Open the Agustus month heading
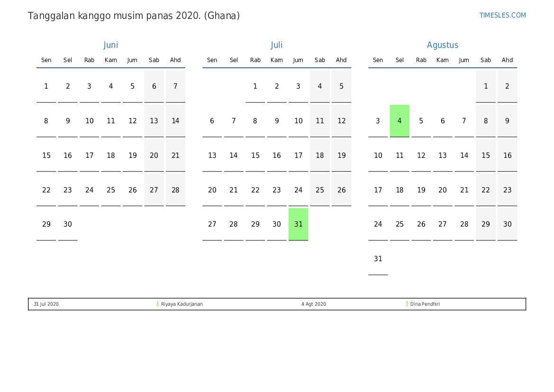Image resolution: width=554 pixels, height=392 pixels. coord(442,45)
